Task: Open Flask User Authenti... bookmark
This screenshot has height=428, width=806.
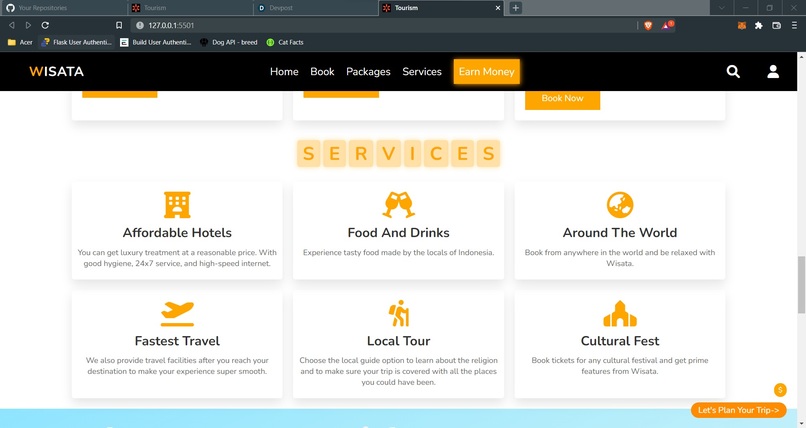Action: pyautogui.click(x=77, y=42)
